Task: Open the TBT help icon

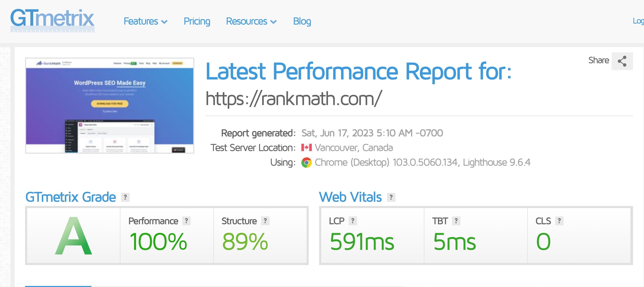Action: point(456,221)
